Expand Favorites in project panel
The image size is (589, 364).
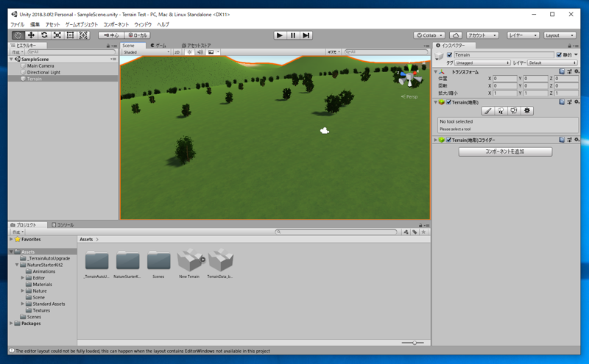tap(11, 239)
